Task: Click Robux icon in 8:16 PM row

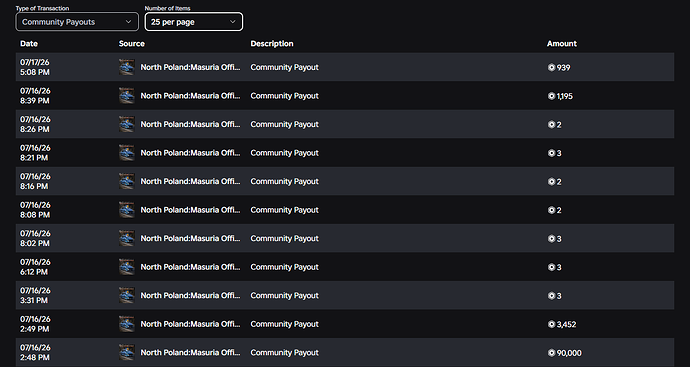Action: click(x=551, y=182)
